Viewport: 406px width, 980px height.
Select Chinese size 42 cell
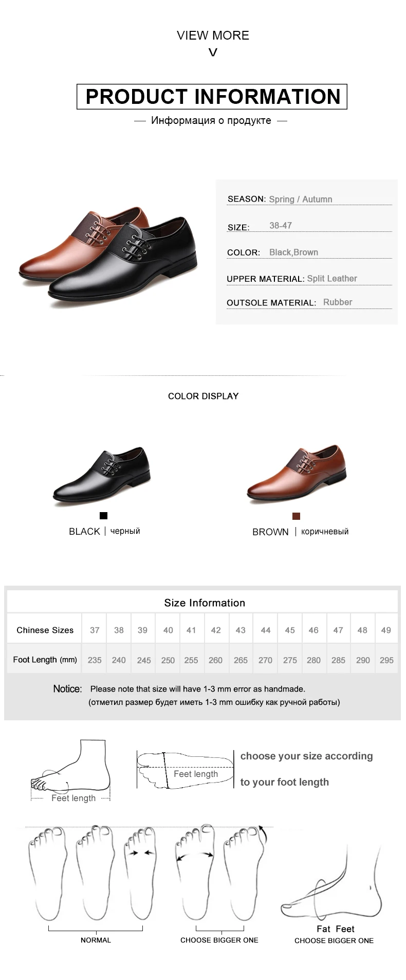(216, 630)
